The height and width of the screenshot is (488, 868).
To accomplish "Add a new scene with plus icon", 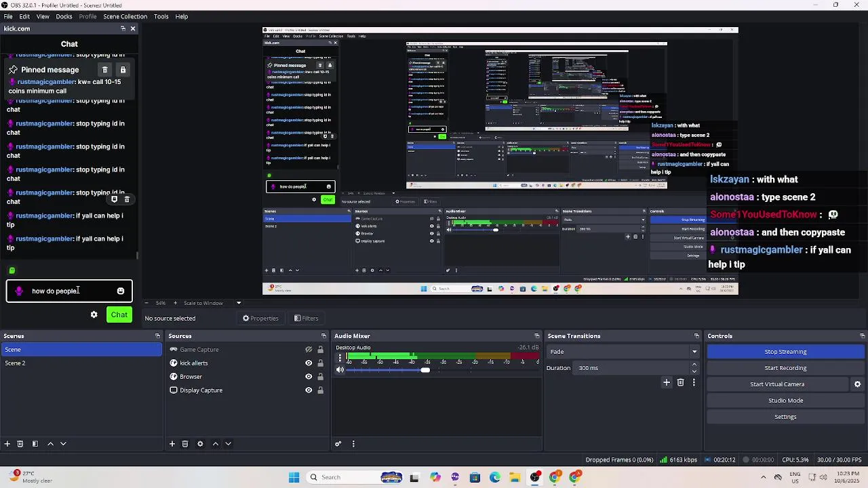I will (x=7, y=444).
